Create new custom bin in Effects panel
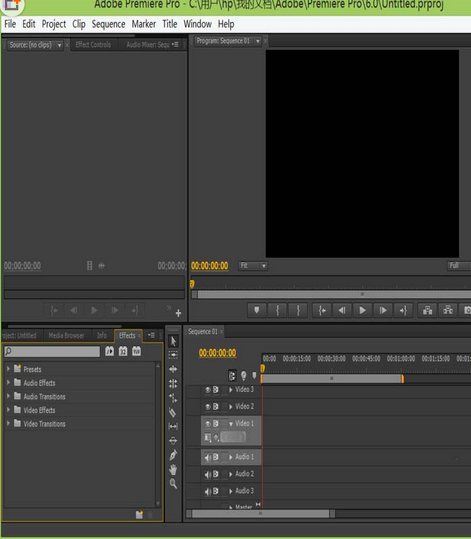The height and width of the screenshot is (539, 471). pyautogui.click(x=139, y=515)
